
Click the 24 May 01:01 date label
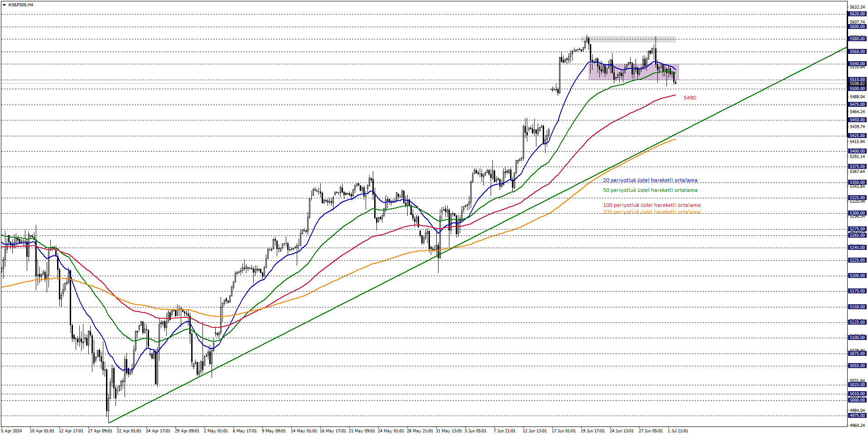[391, 431]
